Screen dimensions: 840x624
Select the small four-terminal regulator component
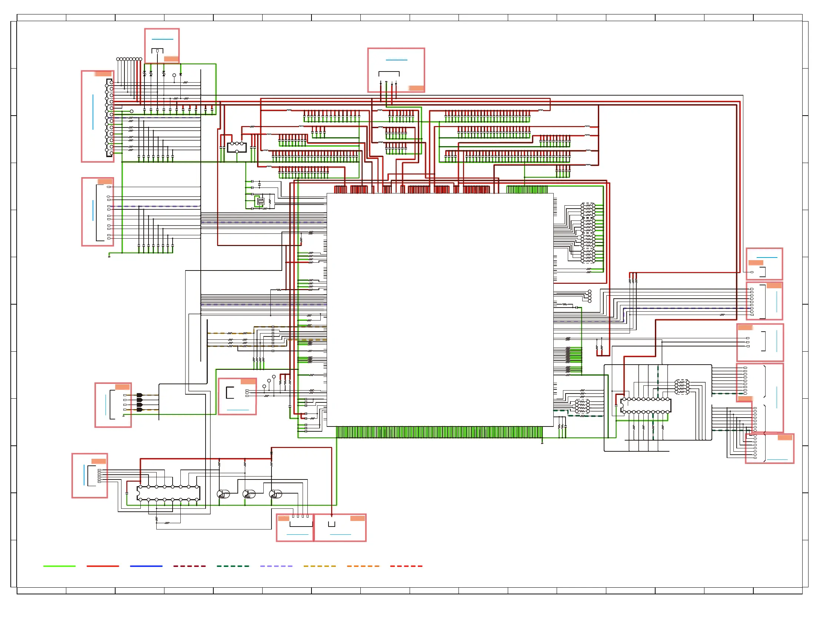237,147
